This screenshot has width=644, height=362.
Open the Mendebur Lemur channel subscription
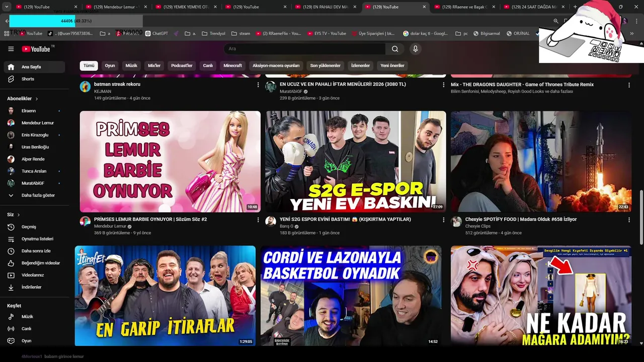[x=34, y=123]
